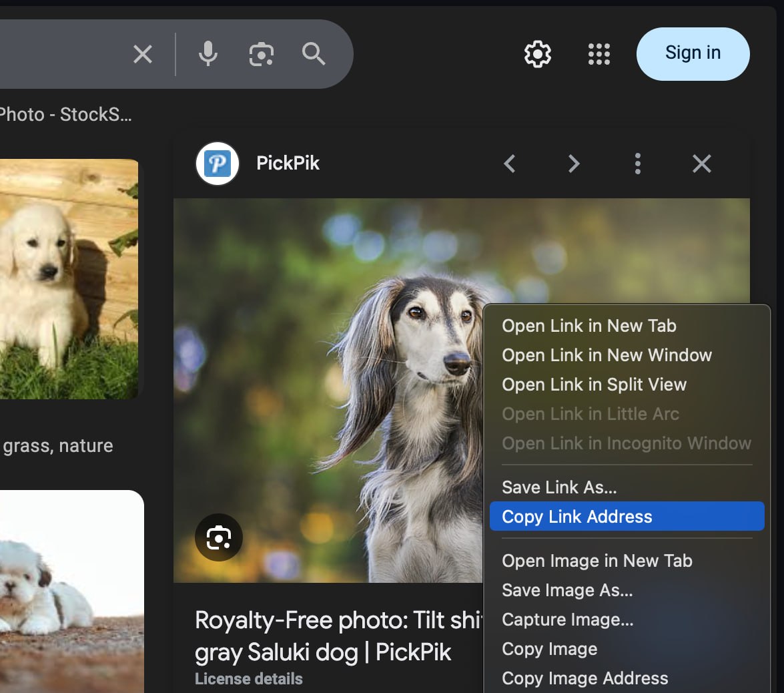Close the image preview panel
The height and width of the screenshot is (693, 784).
click(x=702, y=164)
